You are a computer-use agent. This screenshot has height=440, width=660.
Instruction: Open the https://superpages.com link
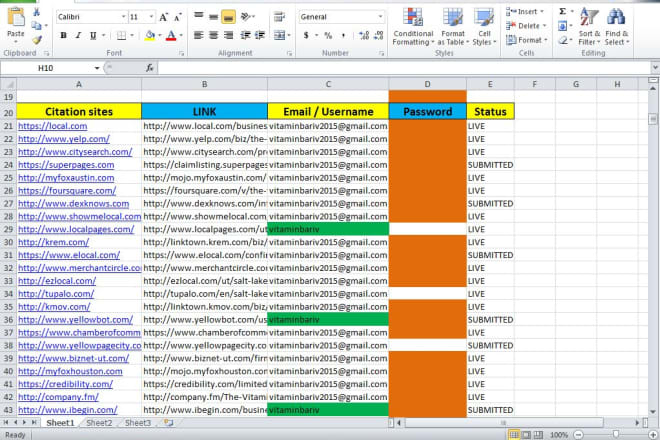[x=66, y=165]
